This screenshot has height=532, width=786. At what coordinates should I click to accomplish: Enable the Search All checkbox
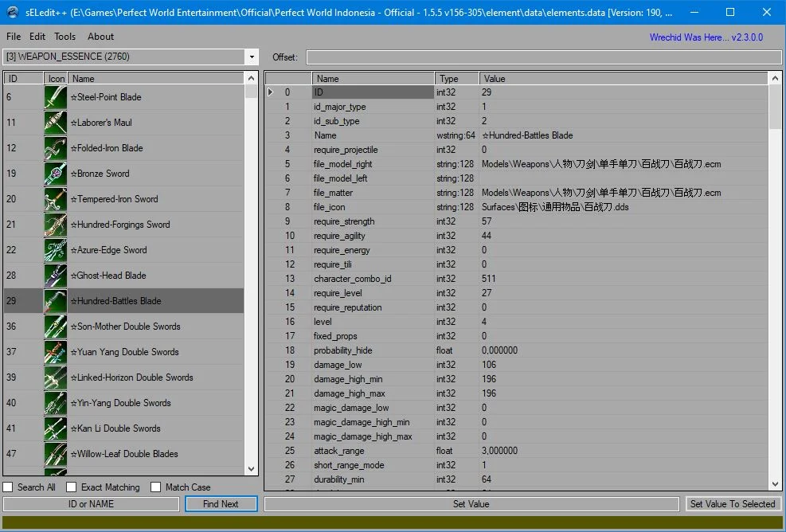coord(8,487)
